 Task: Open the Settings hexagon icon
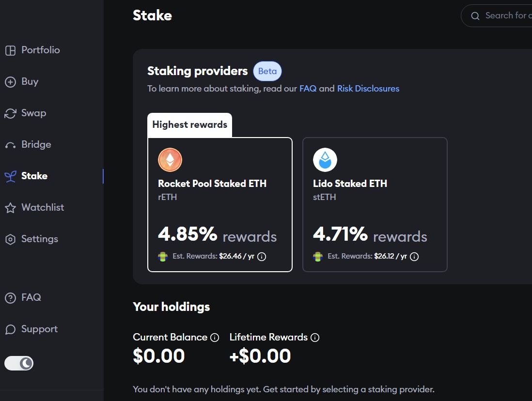pyautogui.click(x=10, y=239)
